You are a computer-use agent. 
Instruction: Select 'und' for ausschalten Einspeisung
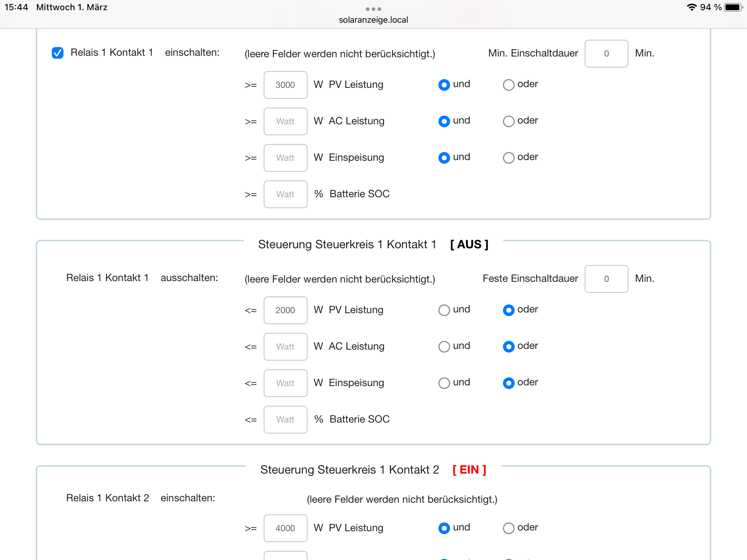444,383
